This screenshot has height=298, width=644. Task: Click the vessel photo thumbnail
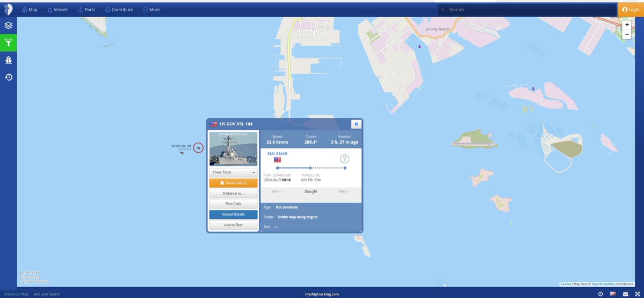(233, 148)
